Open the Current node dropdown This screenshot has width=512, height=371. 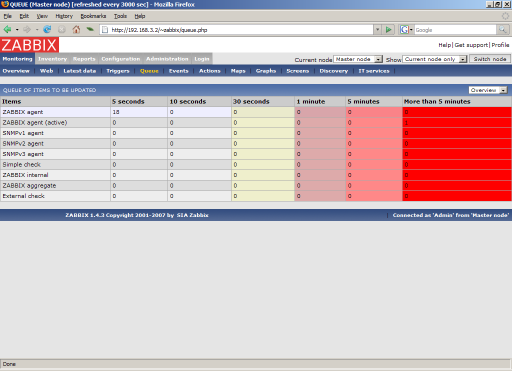(358, 59)
